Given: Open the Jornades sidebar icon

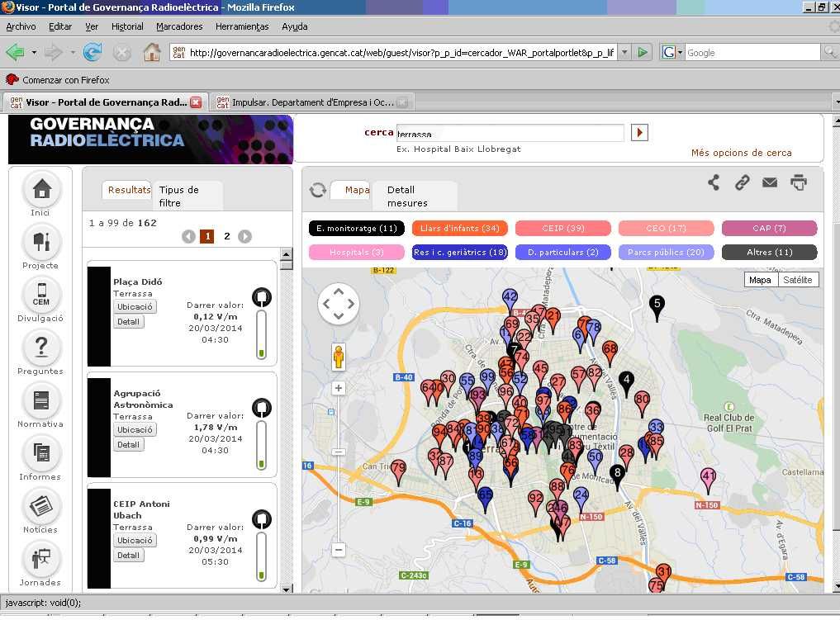Looking at the screenshot, I should pyautogui.click(x=41, y=558).
